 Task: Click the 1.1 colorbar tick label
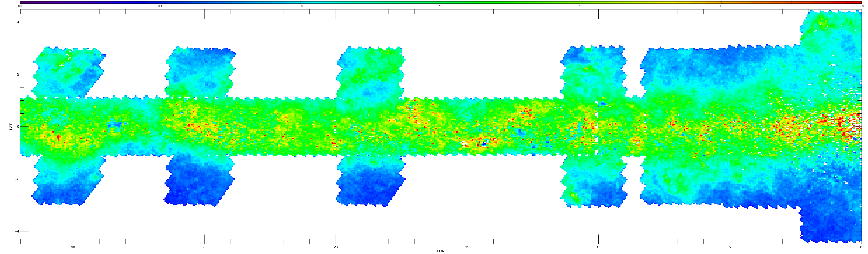pyautogui.click(x=441, y=6)
